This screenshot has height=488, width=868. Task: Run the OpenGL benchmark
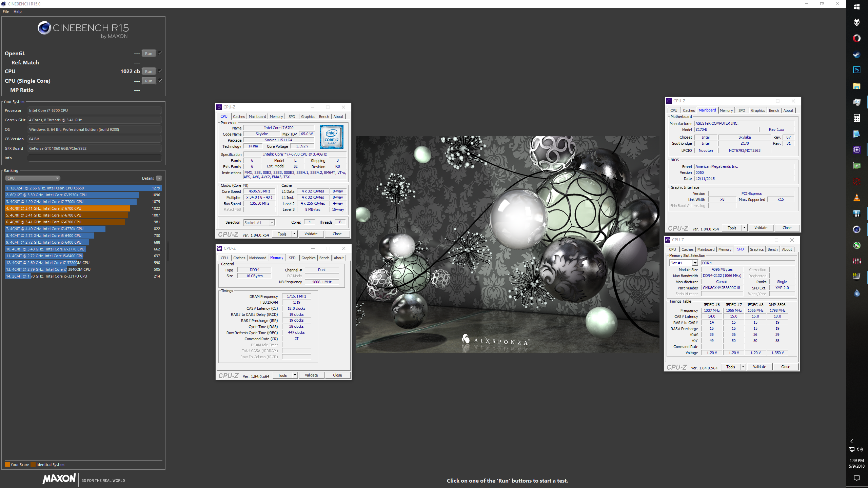149,53
